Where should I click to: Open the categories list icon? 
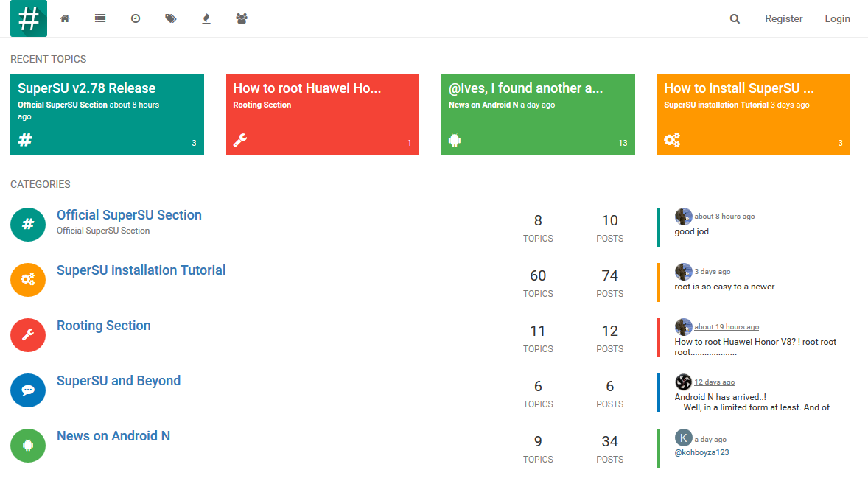pos(100,19)
